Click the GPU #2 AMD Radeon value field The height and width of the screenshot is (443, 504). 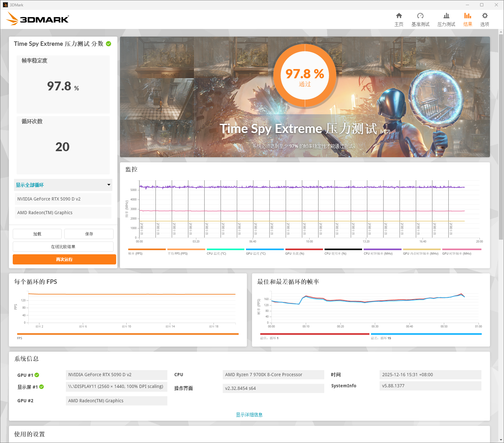coord(116,401)
